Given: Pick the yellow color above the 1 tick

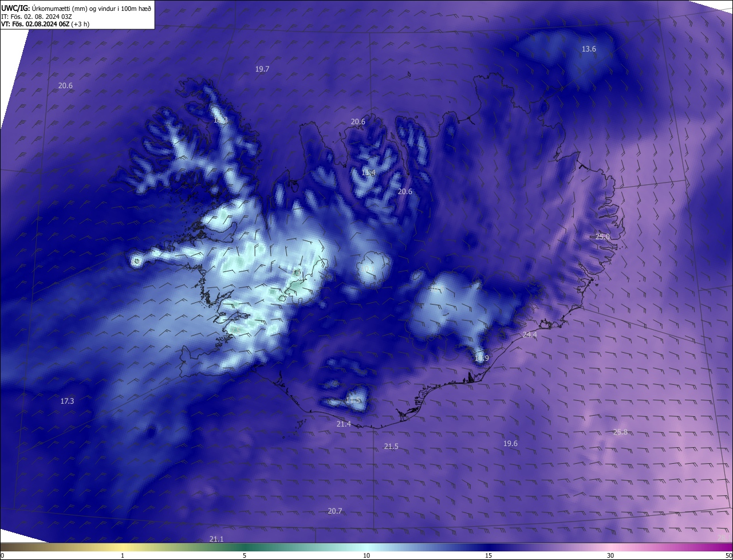Looking at the screenshot, I should pyautogui.click(x=123, y=547).
